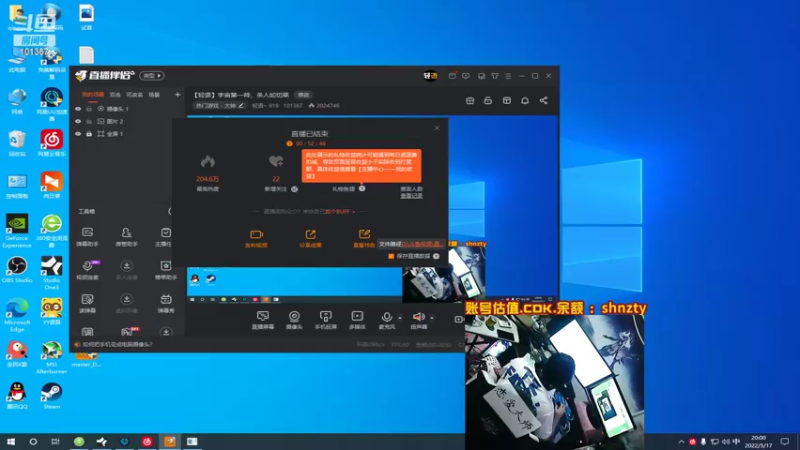Open the mail icon with red dot
Image resolution: width=800 pixels, height=450 pixels.
point(452,76)
